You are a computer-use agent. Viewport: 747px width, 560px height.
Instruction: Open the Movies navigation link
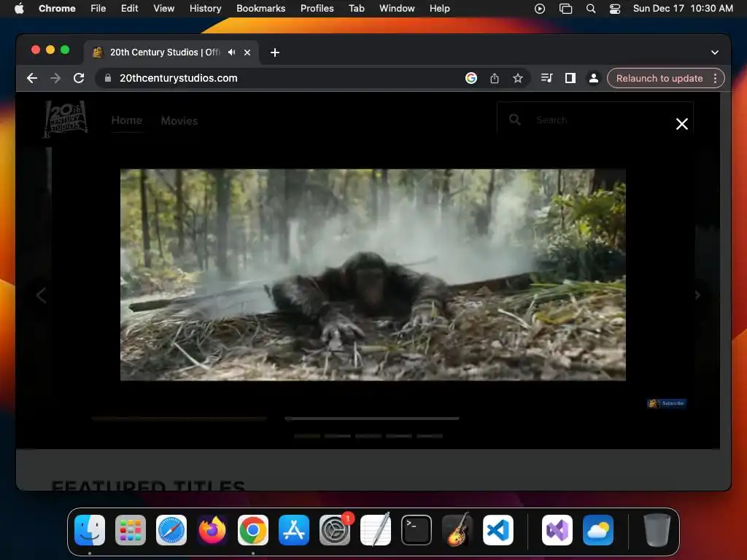coord(179,121)
